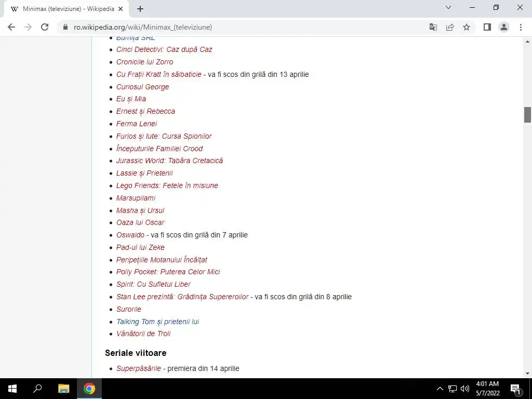Select the Minimax (televiziune) tab
The width and height of the screenshot is (532, 399).
(x=66, y=9)
